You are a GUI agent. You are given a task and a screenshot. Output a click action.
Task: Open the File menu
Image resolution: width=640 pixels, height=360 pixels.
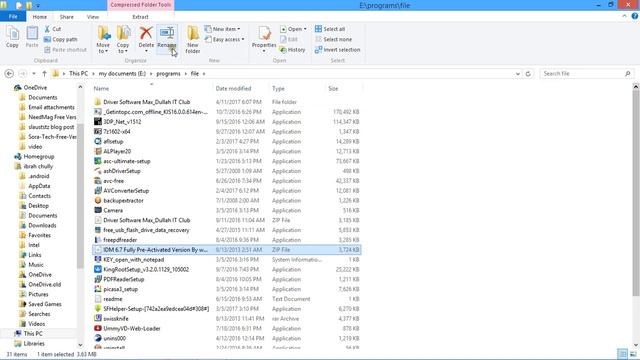[x=13, y=17]
